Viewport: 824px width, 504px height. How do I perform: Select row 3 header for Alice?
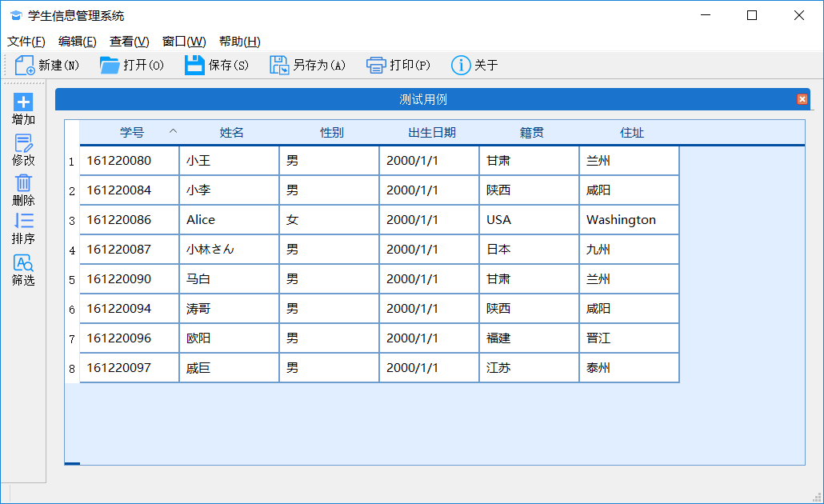[72, 221]
